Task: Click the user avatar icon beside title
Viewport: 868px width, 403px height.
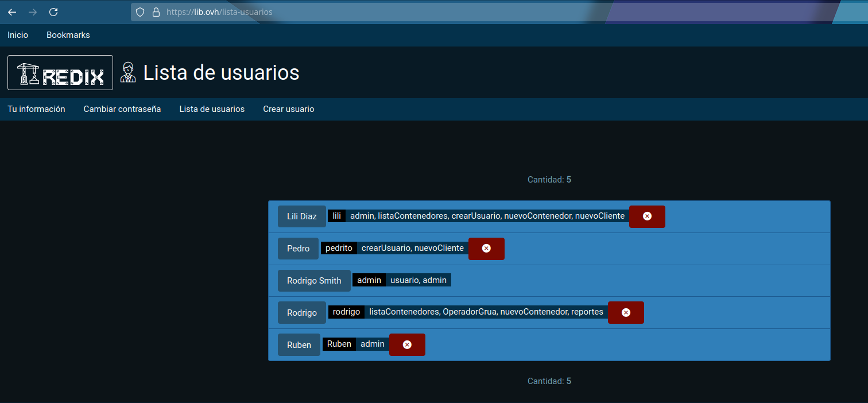Action: pyautogui.click(x=128, y=73)
